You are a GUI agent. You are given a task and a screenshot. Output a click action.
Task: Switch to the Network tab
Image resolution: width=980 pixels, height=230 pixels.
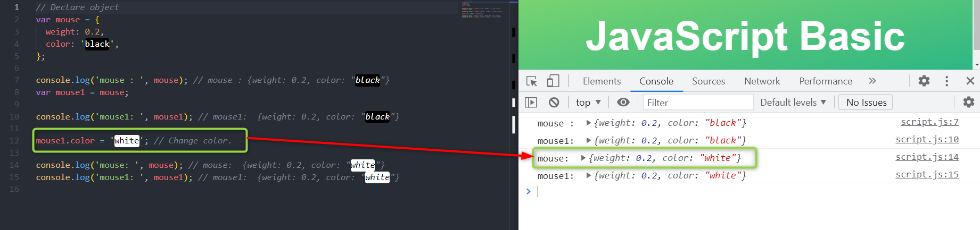click(762, 81)
